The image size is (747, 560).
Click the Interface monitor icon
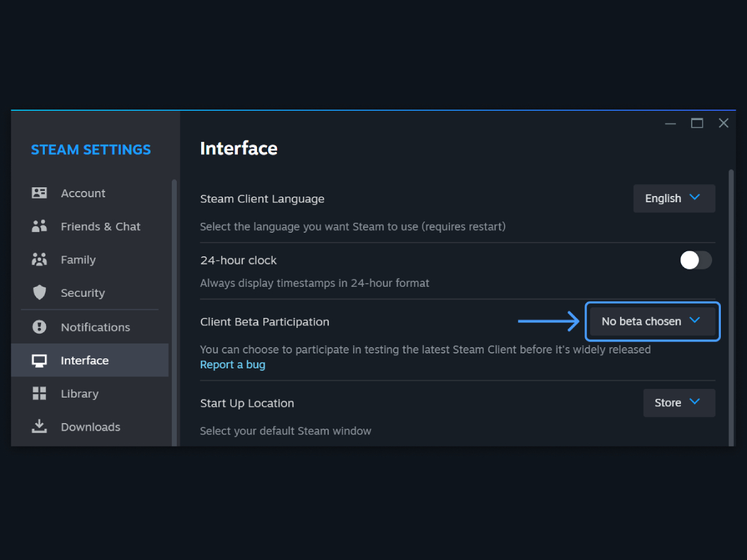coord(39,360)
